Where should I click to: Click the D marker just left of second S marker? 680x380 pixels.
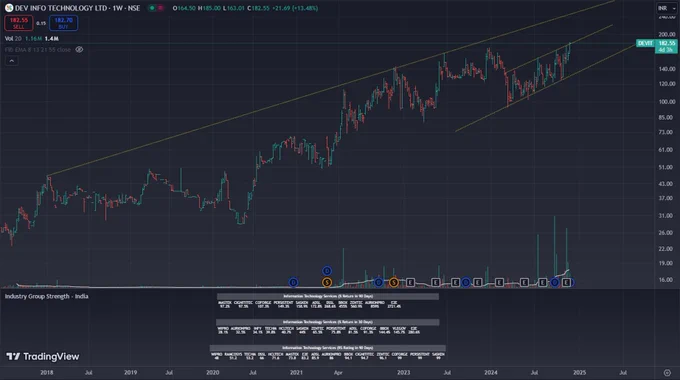pos(379,282)
